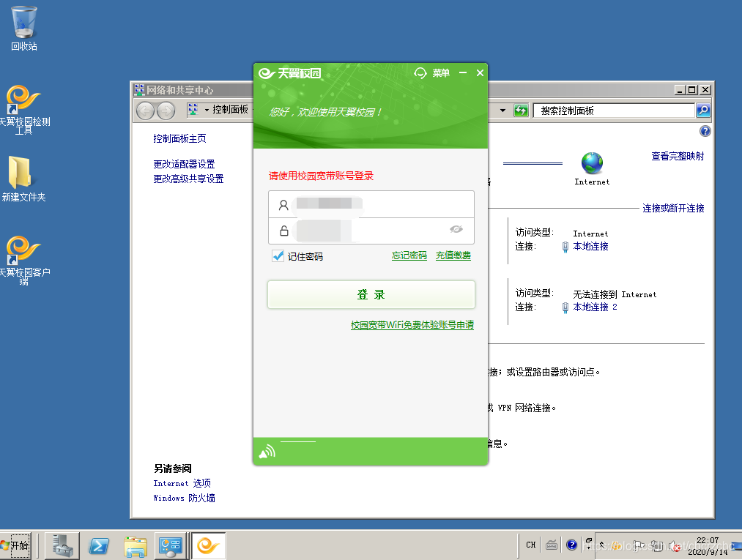Click the lock icon in password field
The height and width of the screenshot is (560, 742).
pyautogui.click(x=284, y=231)
